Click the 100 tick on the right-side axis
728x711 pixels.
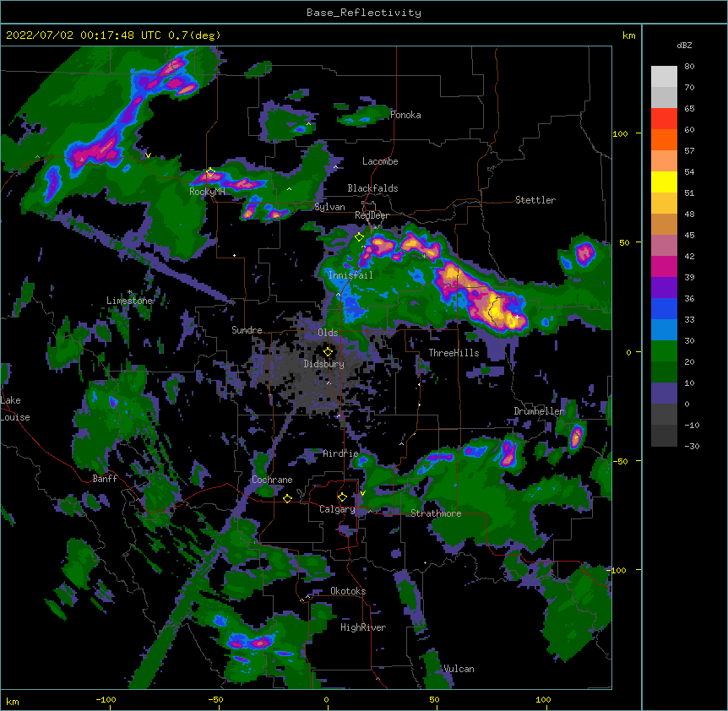620,133
